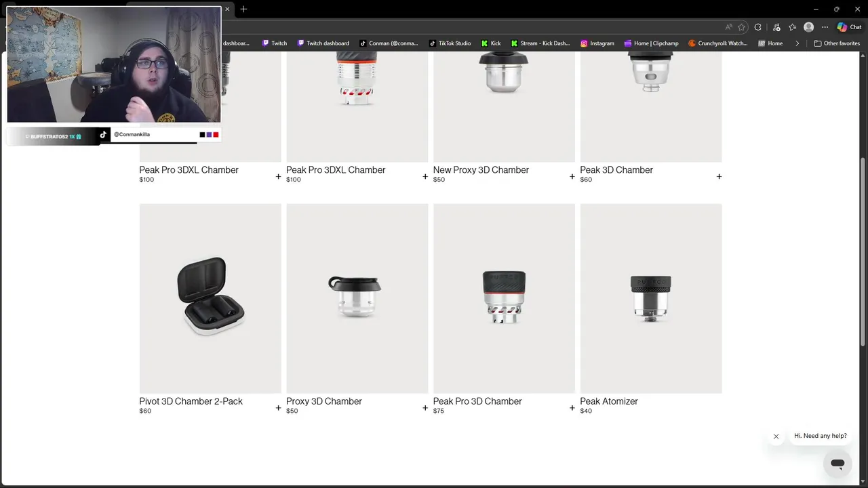Image resolution: width=868 pixels, height=488 pixels.
Task: Add Peak Pro 3D Chamber $75 with plus icon
Action: pos(572,408)
